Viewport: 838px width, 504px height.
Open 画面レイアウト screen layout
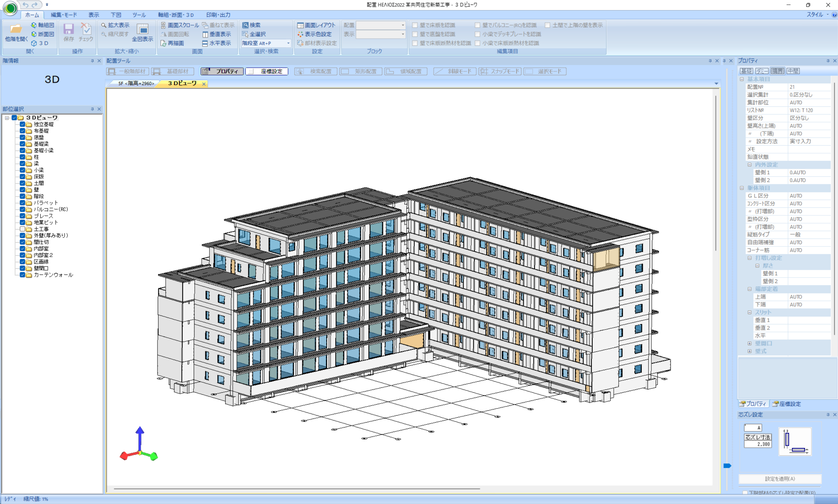point(300,25)
